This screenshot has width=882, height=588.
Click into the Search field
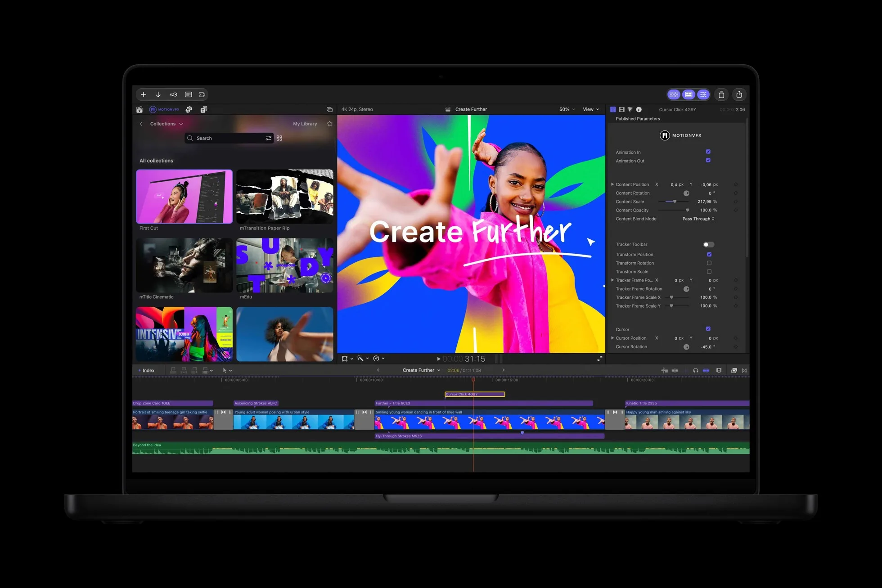[x=229, y=138]
